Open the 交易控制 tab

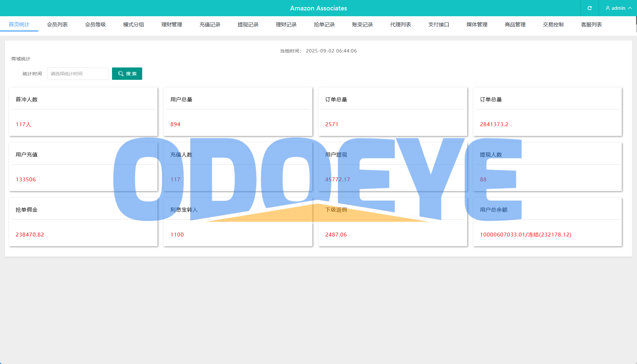coord(553,24)
